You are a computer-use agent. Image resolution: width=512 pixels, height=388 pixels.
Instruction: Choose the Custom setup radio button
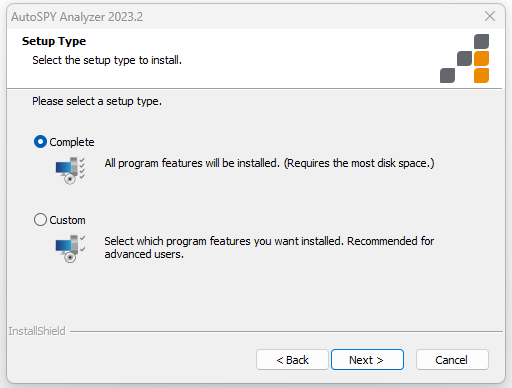point(40,220)
